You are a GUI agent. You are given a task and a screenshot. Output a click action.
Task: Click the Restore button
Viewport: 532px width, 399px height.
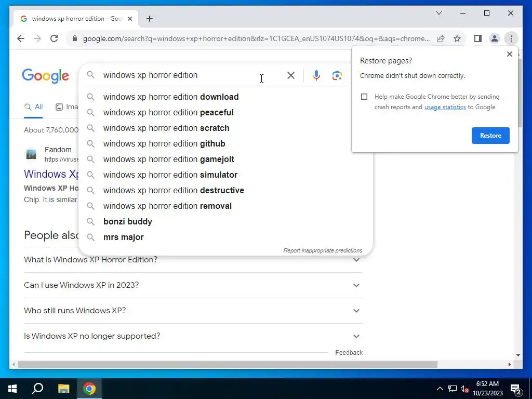[x=490, y=136]
